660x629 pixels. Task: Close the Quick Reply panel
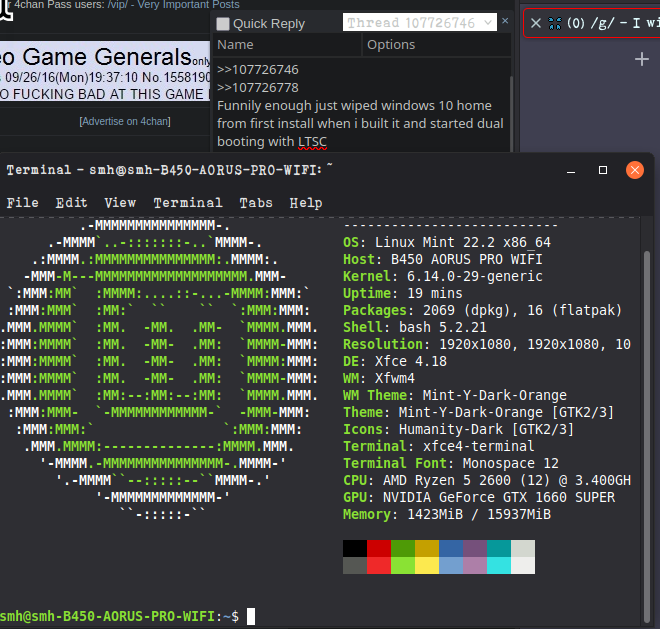[505, 21]
